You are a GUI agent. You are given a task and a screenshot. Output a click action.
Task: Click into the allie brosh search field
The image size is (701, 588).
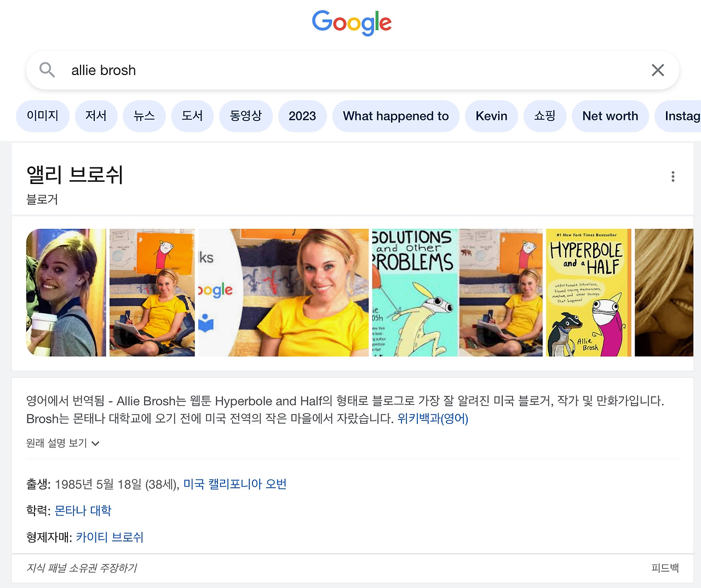(x=350, y=70)
